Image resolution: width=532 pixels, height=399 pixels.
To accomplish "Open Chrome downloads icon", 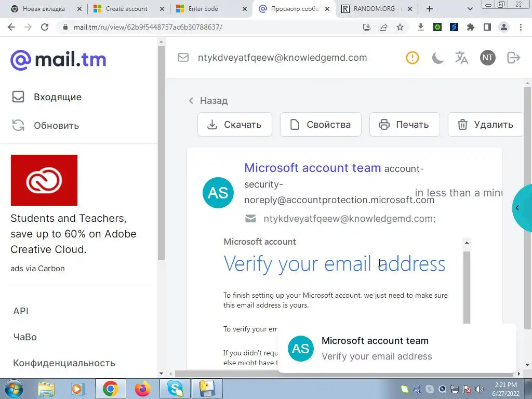I will [421, 27].
